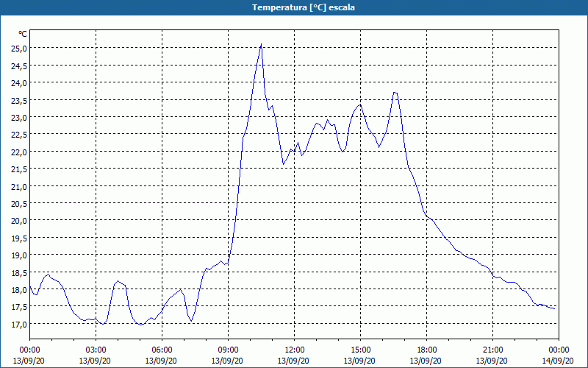This screenshot has width=588, height=368.
Task: Click the 18,5 axis value
Action: (19, 272)
